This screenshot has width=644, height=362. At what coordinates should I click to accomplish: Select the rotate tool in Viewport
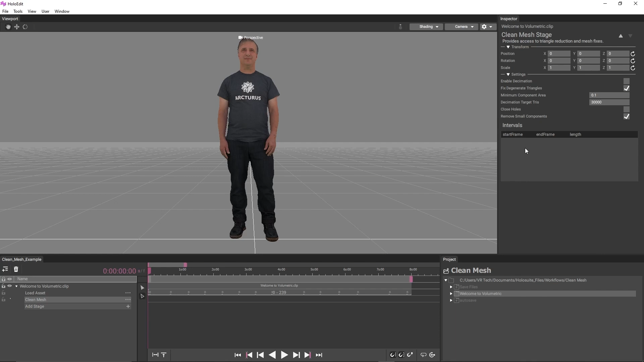click(25, 27)
